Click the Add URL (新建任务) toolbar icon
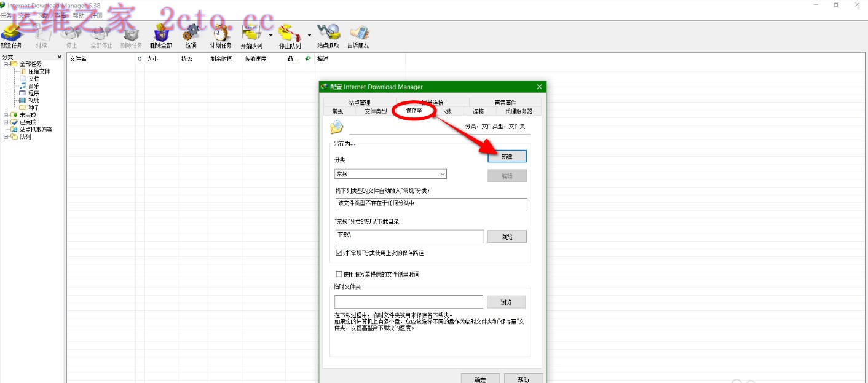 (x=11, y=36)
